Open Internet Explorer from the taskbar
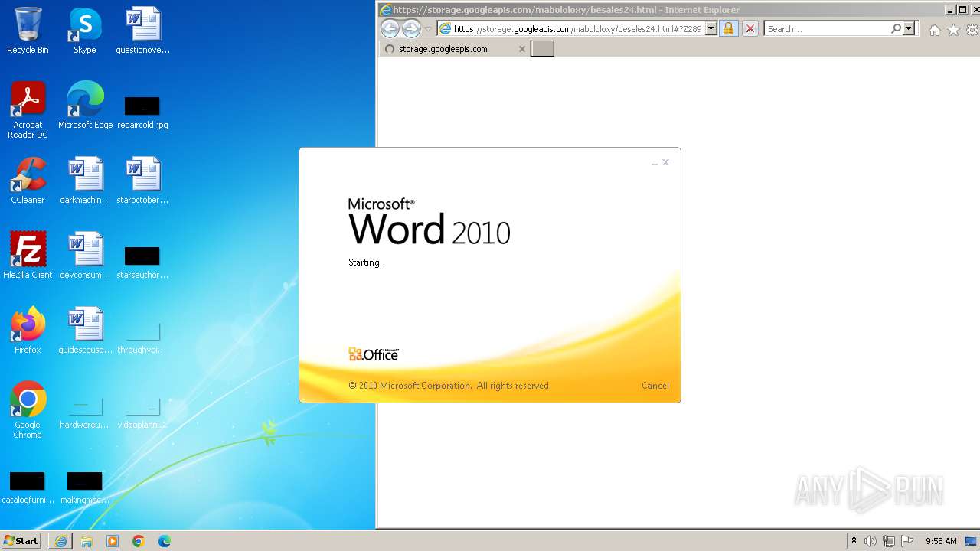This screenshot has width=980, height=551. [x=61, y=541]
